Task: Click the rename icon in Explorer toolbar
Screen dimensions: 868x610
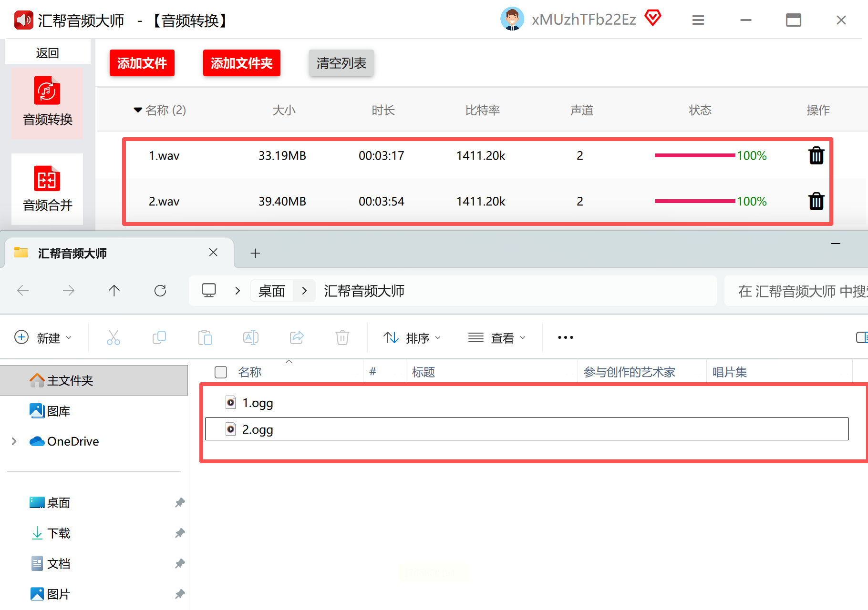Action: click(251, 337)
